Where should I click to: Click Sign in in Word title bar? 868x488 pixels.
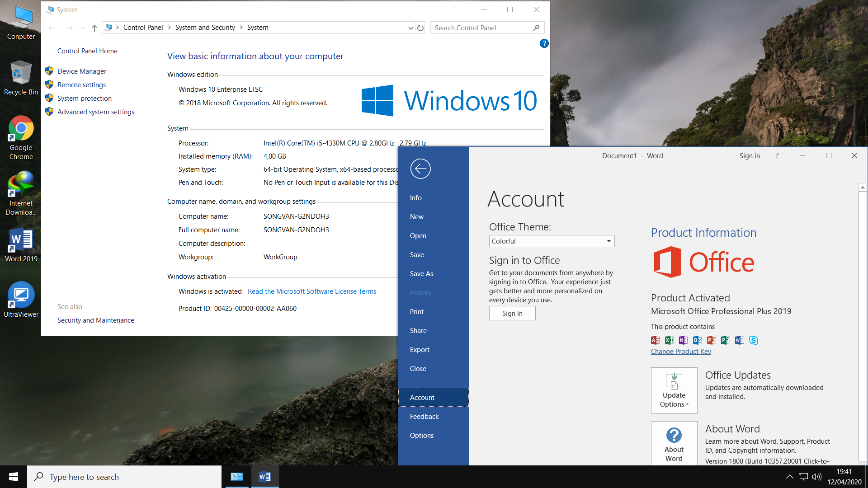[750, 156]
